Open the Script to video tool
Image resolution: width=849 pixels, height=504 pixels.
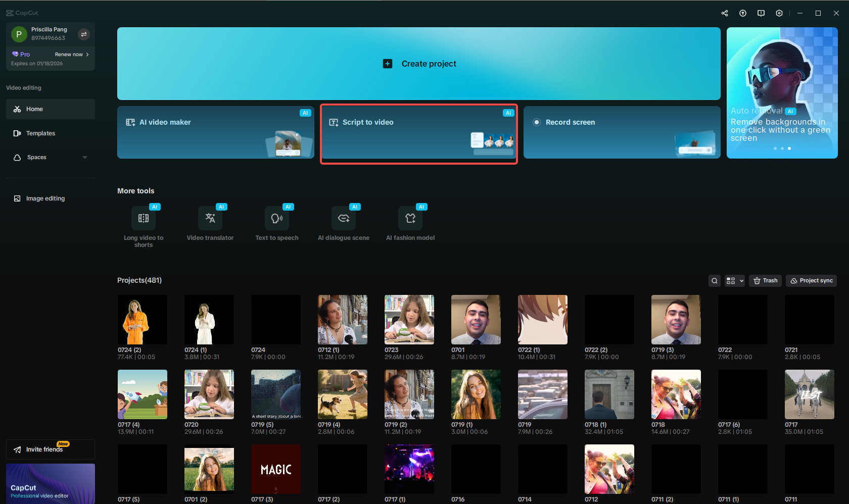click(x=418, y=133)
